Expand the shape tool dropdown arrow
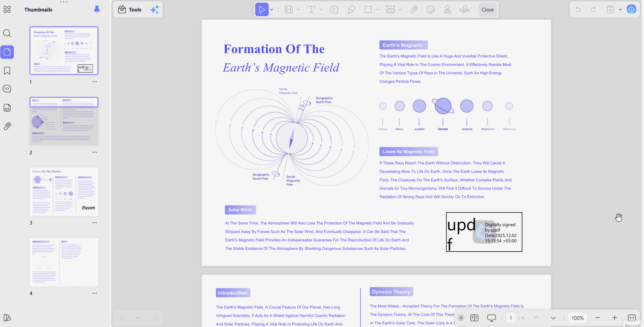Screen dimensions: 644x327 (378, 9)
